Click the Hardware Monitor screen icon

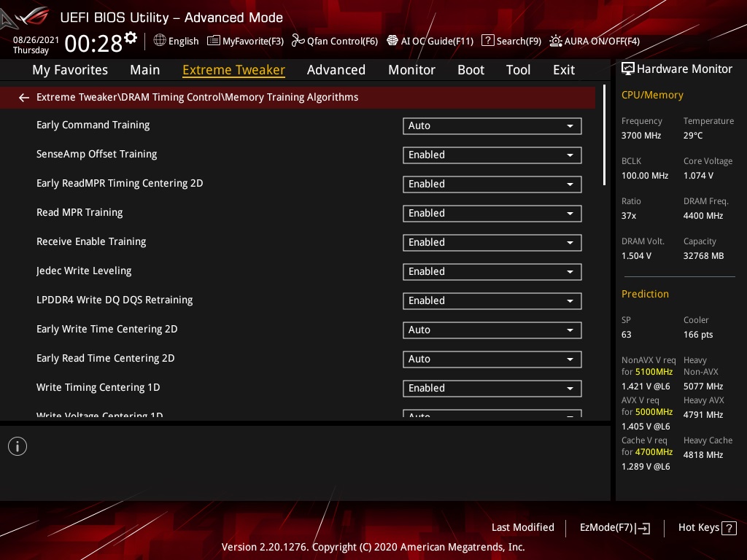pyautogui.click(x=628, y=69)
